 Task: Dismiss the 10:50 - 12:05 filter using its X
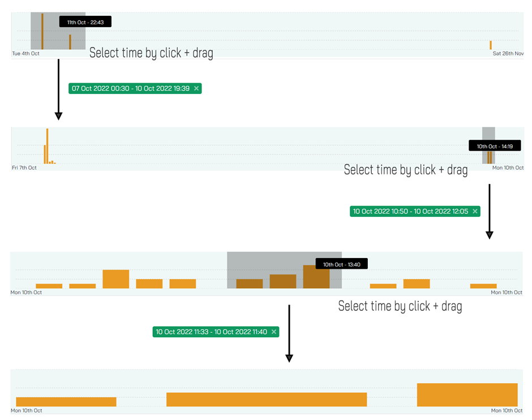click(475, 211)
